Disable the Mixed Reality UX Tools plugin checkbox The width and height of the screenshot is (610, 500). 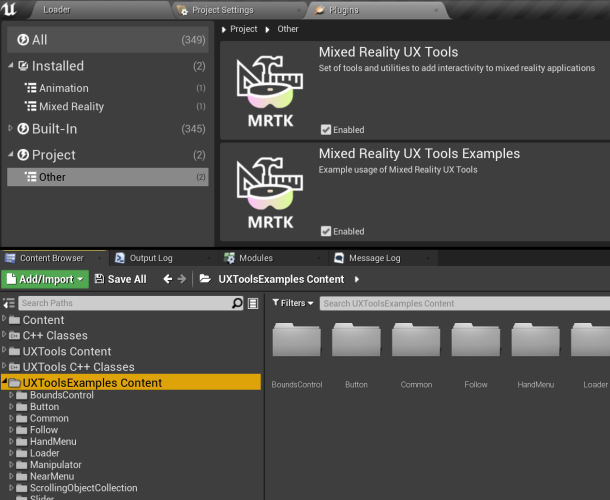326,130
